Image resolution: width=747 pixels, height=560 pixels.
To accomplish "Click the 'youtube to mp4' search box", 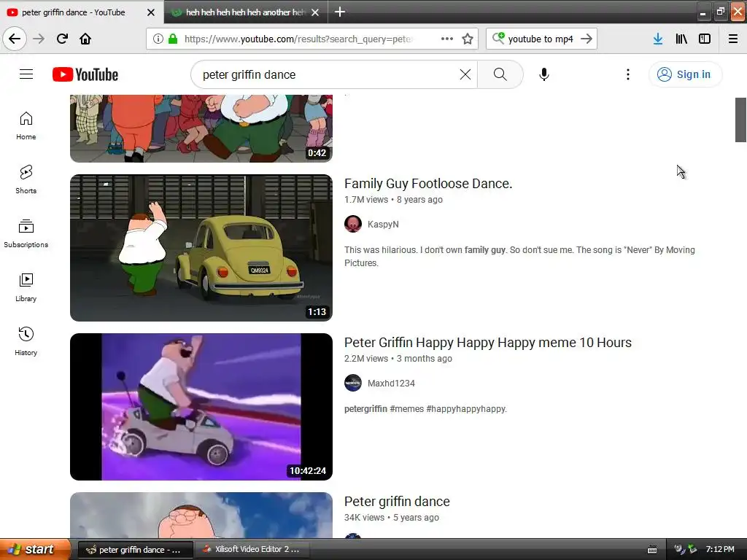I will (541, 39).
